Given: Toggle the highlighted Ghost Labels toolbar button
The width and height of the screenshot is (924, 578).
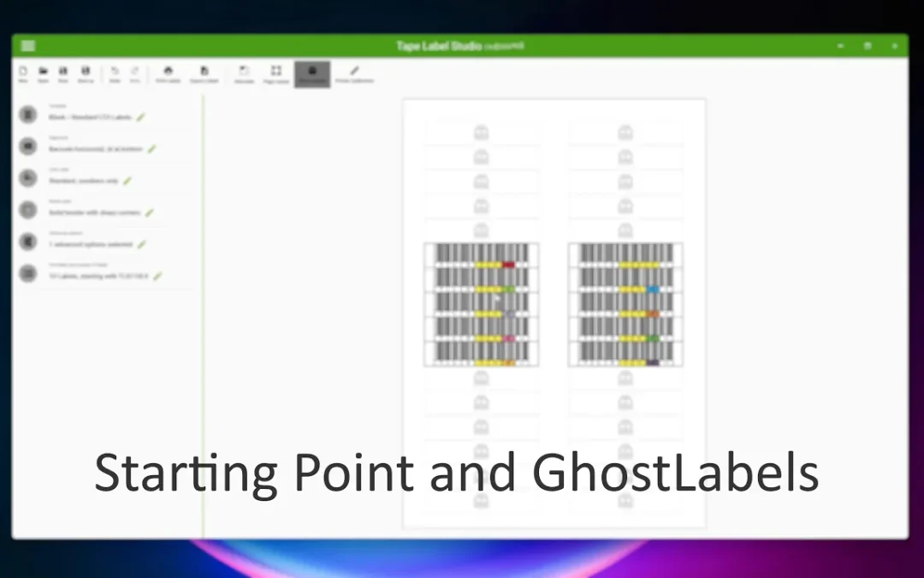Looking at the screenshot, I should [312, 74].
